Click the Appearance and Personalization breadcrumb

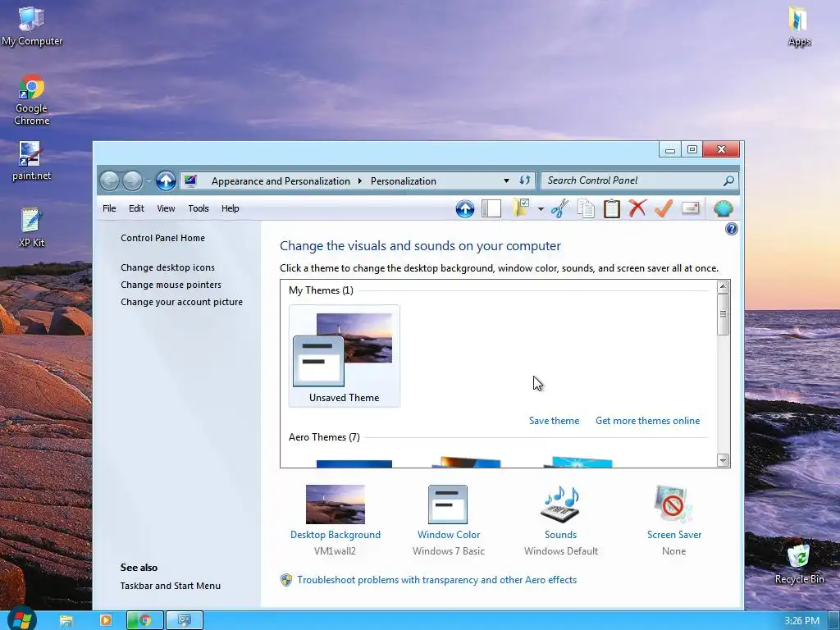click(281, 181)
